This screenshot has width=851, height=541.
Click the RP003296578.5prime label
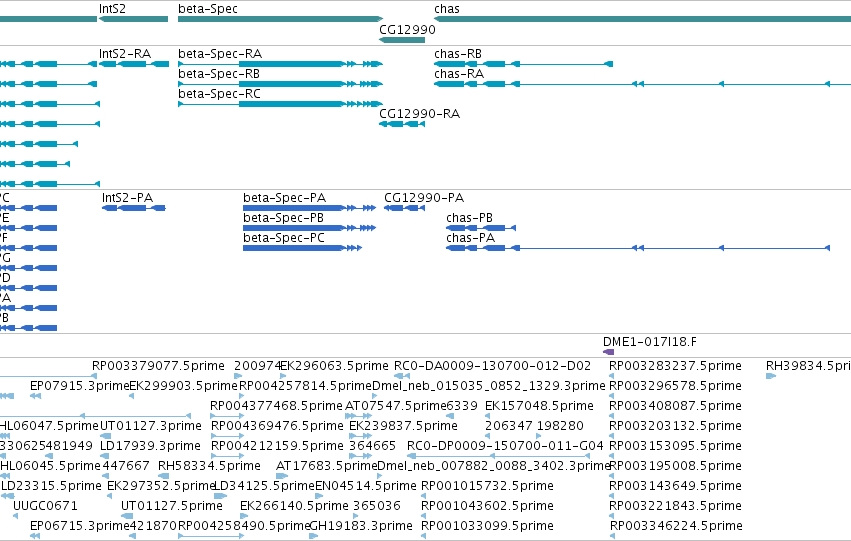coord(675,386)
